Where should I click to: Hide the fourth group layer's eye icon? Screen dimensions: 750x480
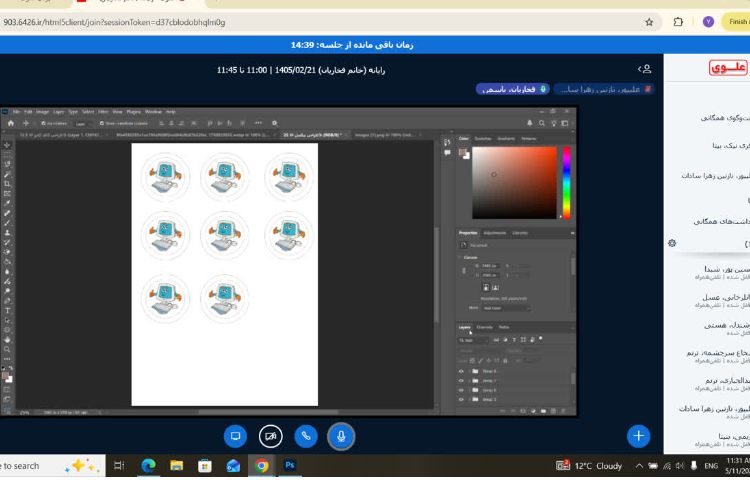click(461, 399)
